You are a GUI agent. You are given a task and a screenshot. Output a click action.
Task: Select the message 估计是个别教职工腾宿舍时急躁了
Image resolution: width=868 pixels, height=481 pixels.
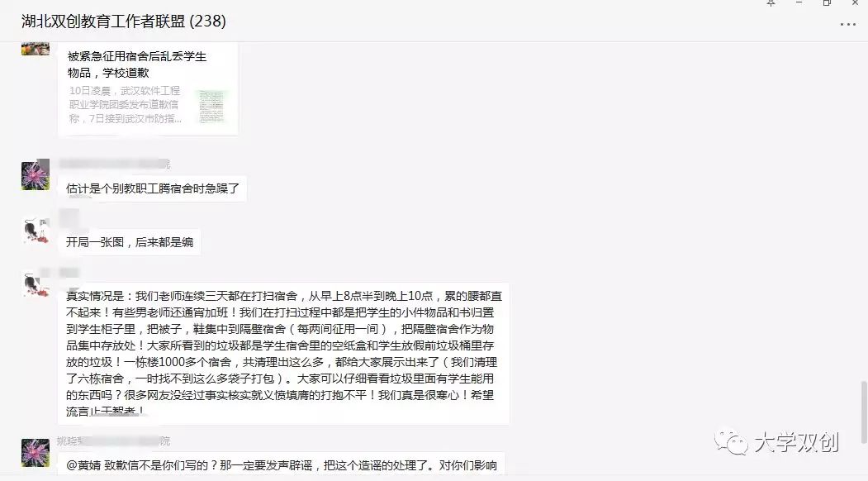[152, 188]
